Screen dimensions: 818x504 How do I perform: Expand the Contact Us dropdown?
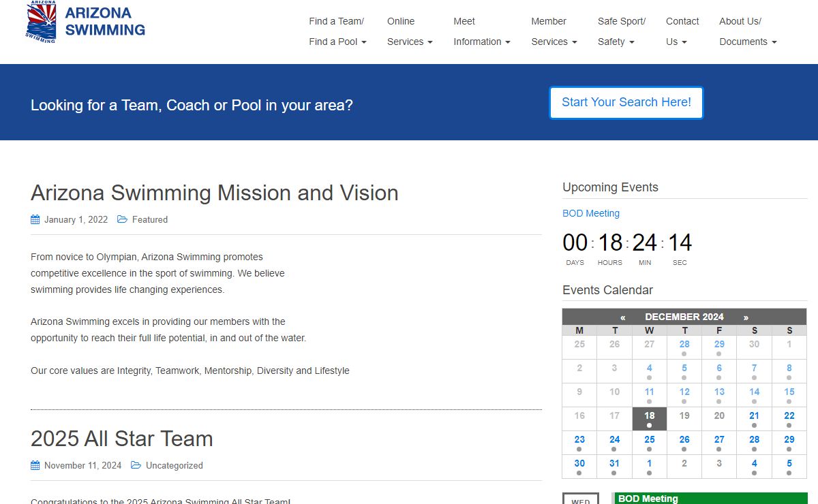point(682,31)
